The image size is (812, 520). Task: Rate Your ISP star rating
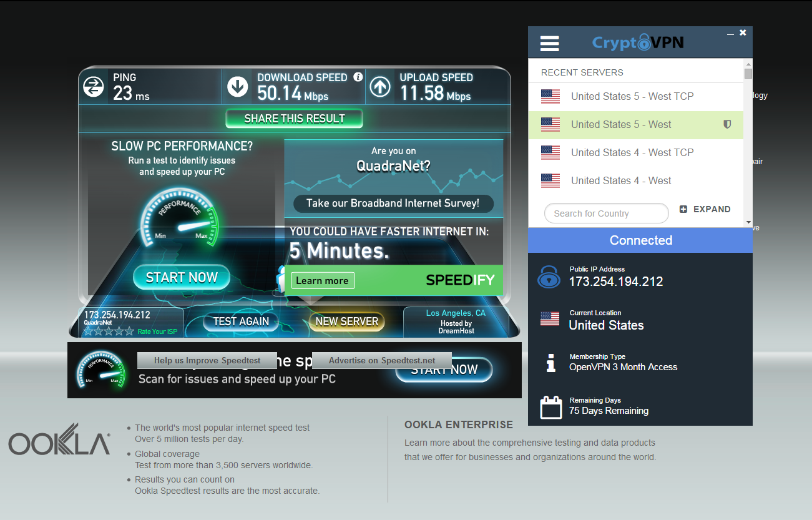(x=109, y=331)
